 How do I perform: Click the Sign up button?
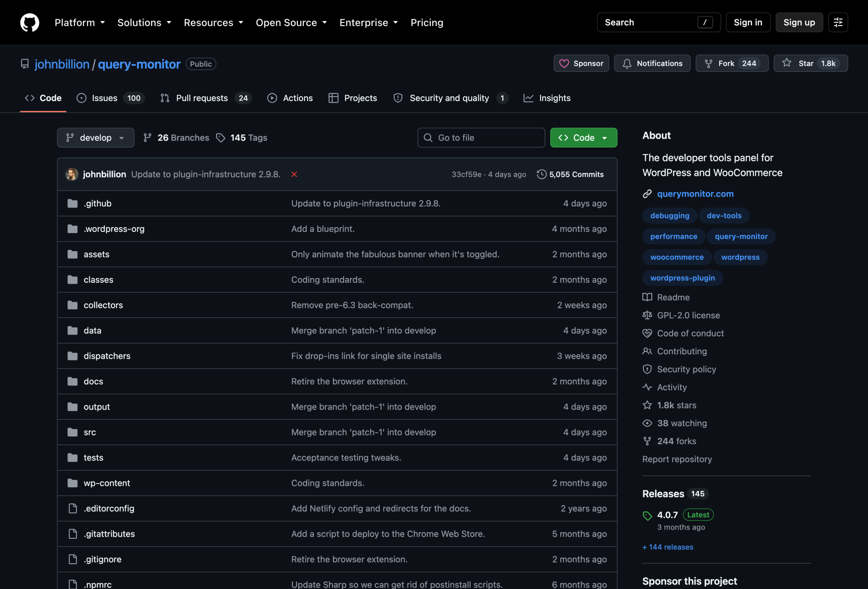(799, 22)
